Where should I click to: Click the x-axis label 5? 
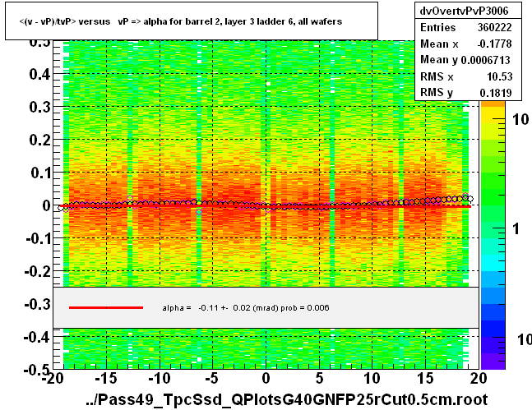[x=319, y=379]
